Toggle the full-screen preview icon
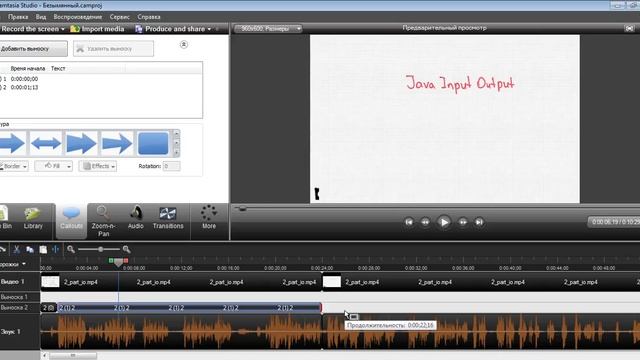 click(629, 28)
